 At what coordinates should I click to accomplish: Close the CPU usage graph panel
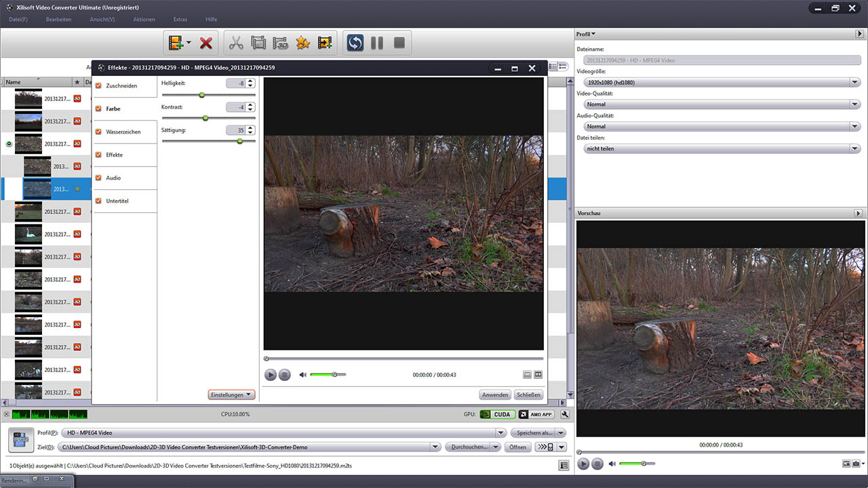pos(6,414)
